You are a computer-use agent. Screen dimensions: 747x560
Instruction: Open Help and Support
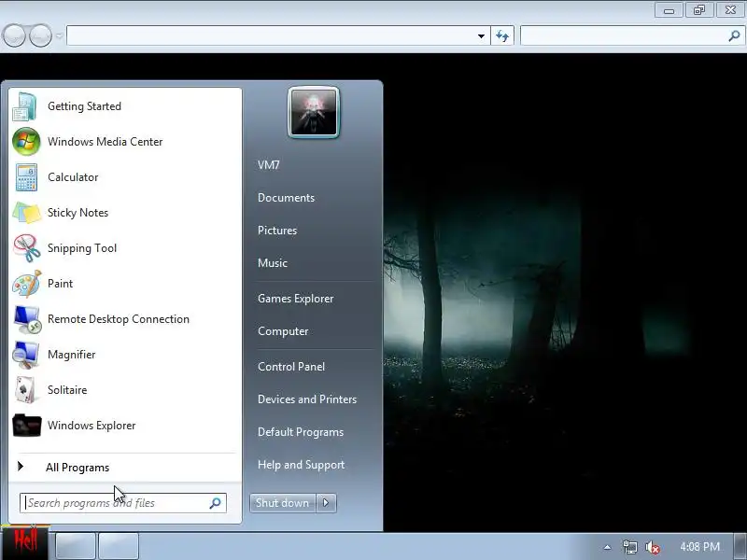pyautogui.click(x=301, y=465)
